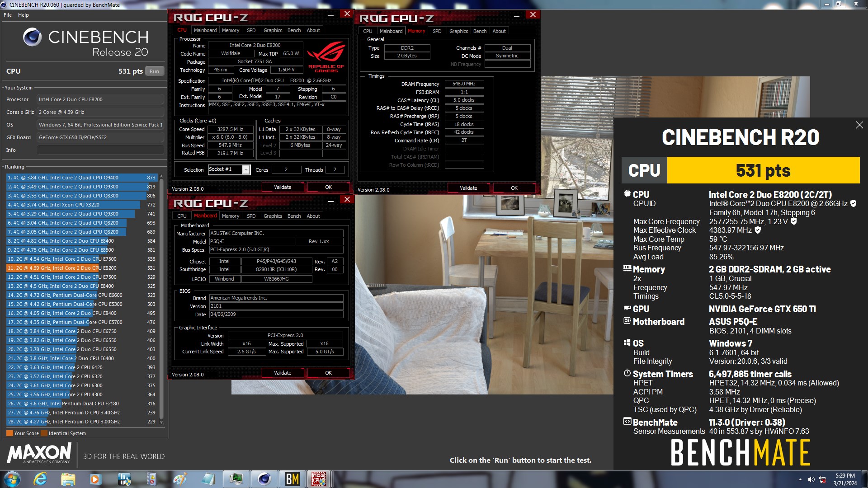Screen dimensions: 868x488
Task: Open the Help menu in Cinebench
Action: (24, 15)
